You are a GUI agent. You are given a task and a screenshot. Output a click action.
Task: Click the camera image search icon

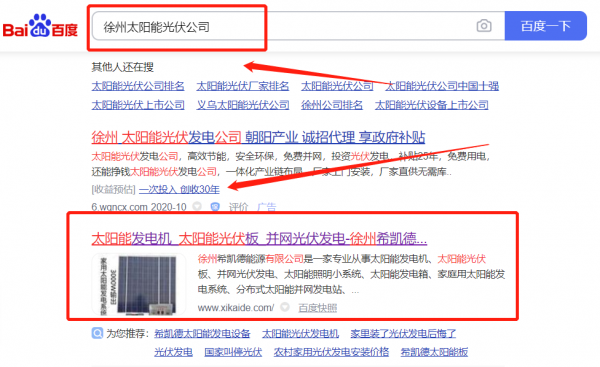point(484,26)
